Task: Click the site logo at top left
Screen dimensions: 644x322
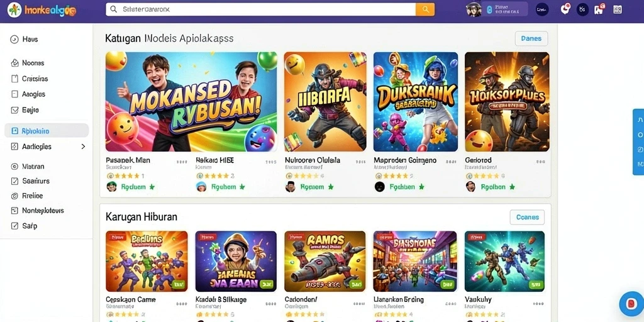Action: [42, 10]
